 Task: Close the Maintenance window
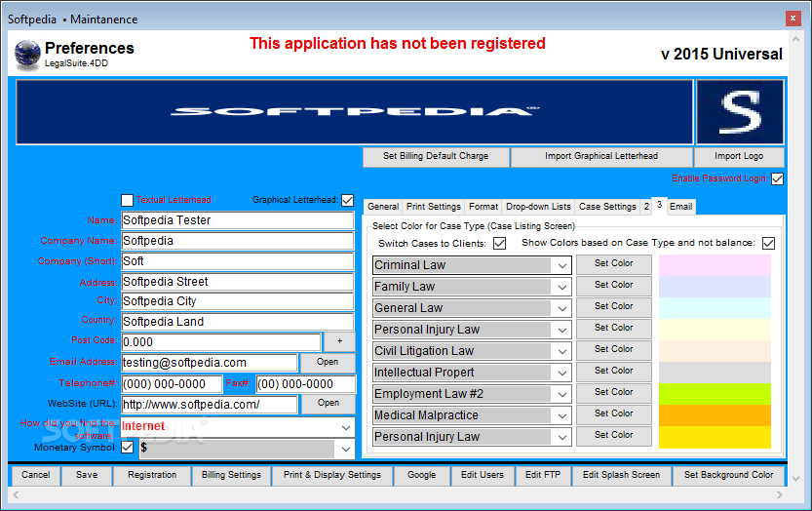pos(793,19)
